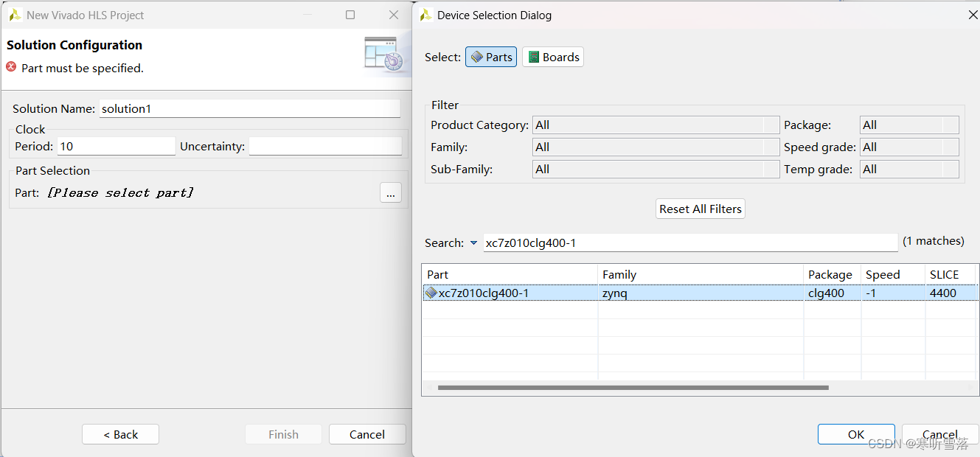Click the Reset All Filters button

click(x=701, y=209)
